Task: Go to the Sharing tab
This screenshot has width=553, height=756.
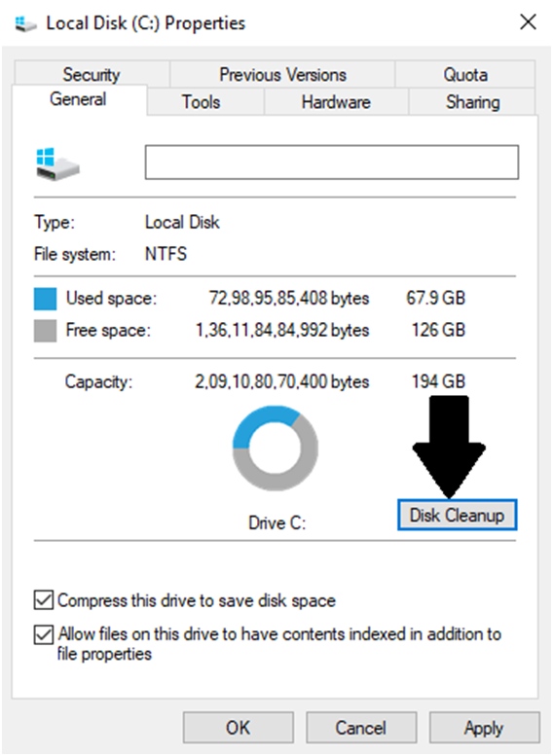Action: [x=472, y=102]
